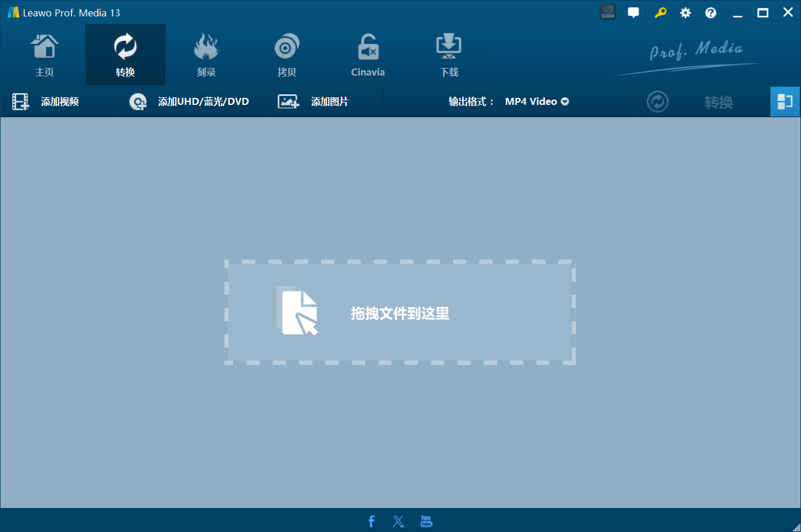Open the 刻录 burning tab
Image resolution: width=801 pixels, height=532 pixels.
click(206, 54)
